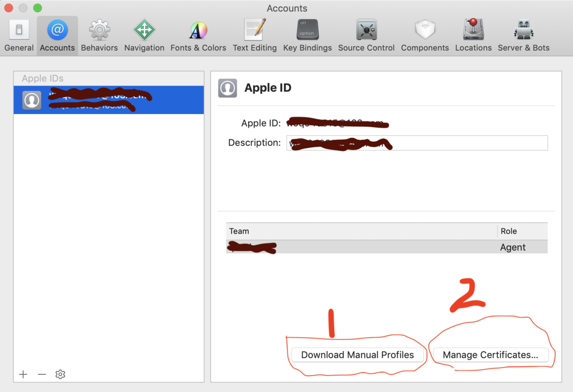Select the Apple ID account row
573x392 pixels.
pyautogui.click(x=109, y=100)
